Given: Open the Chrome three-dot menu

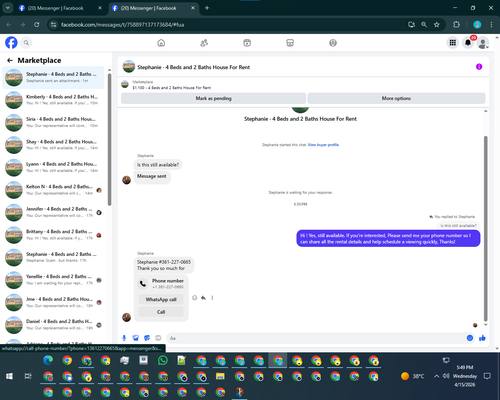Looking at the screenshot, I should click(x=491, y=24).
